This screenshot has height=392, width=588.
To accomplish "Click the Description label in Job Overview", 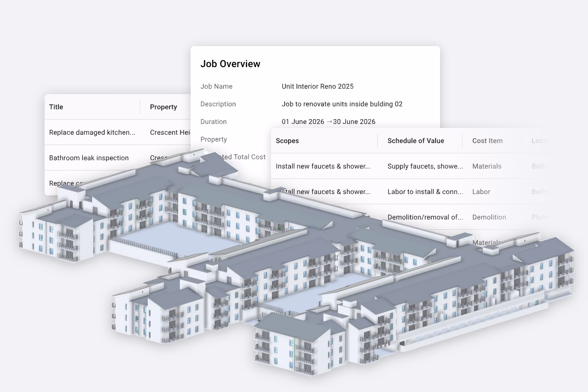I will [x=218, y=104].
